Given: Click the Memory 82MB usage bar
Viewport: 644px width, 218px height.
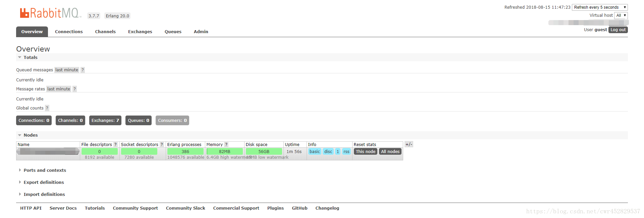Looking at the screenshot, I should [x=225, y=152].
